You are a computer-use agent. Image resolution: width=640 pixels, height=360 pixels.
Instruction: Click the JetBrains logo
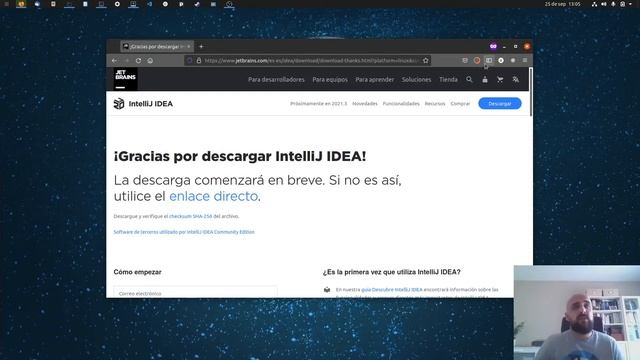coord(125,79)
